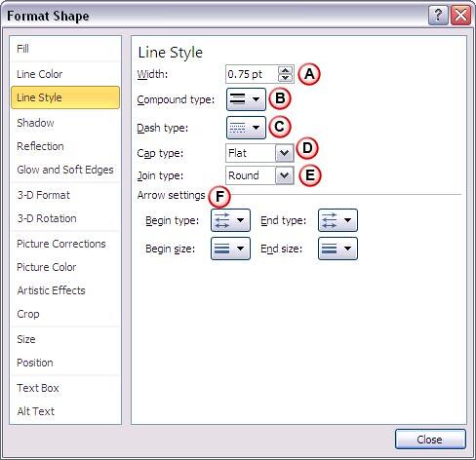This screenshot has height=460, width=476.
Task: Expand the Cap type combo box
Action: [x=284, y=153]
